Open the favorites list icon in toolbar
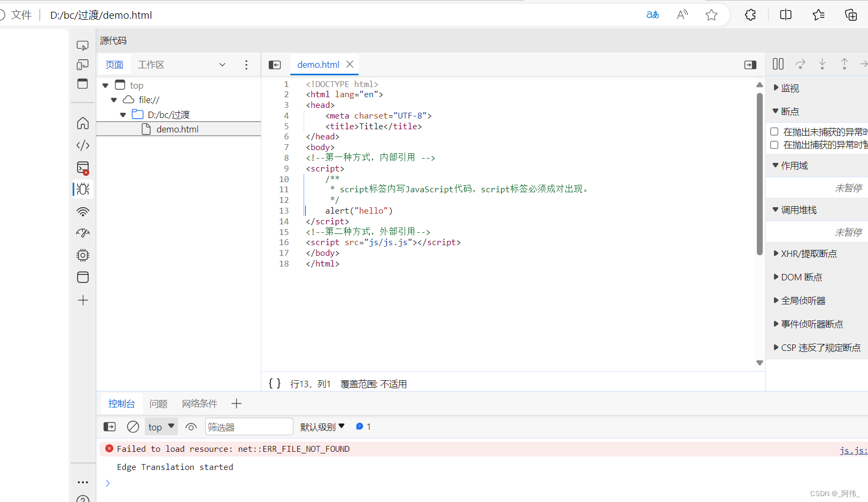This screenshot has width=868, height=502. point(818,15)
